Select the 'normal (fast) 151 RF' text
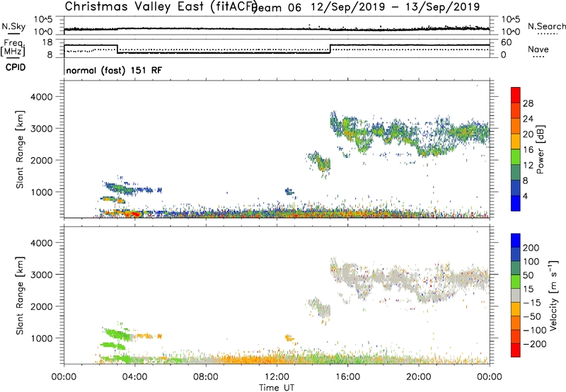 pyautogui.click(x=114, y=70)
